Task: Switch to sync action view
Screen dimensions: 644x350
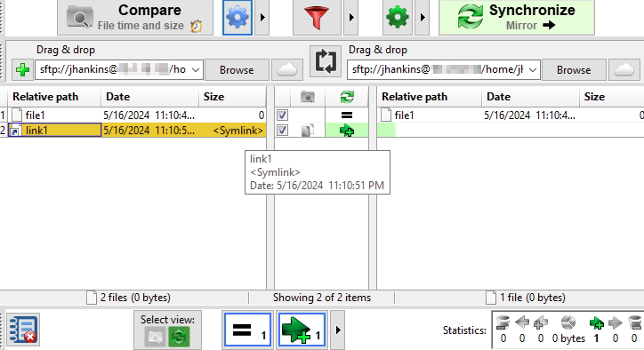Action: (179, 338)
